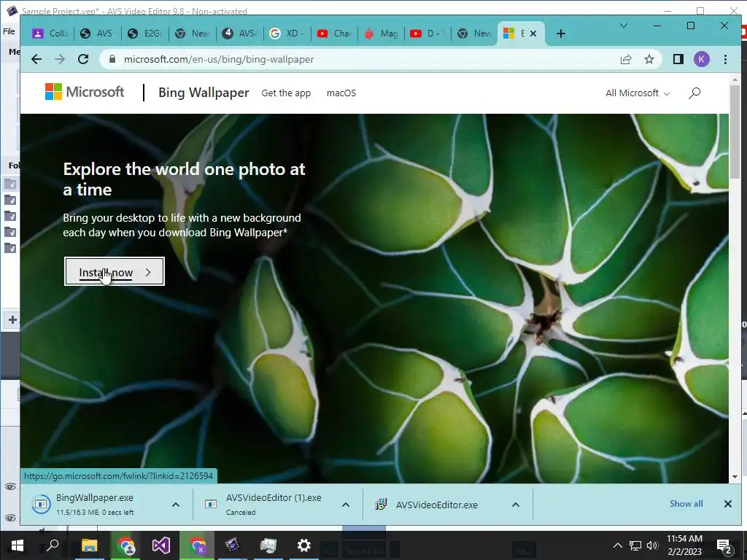Click the Install now button
The height and width of the screenshot is (560, 747).
coord(115,272)
